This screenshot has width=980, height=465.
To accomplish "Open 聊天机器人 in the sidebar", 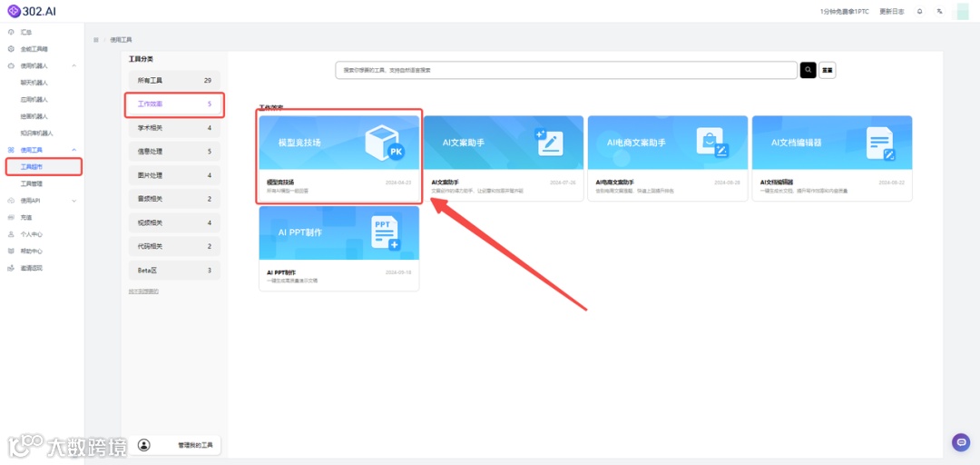I will 34,83.
